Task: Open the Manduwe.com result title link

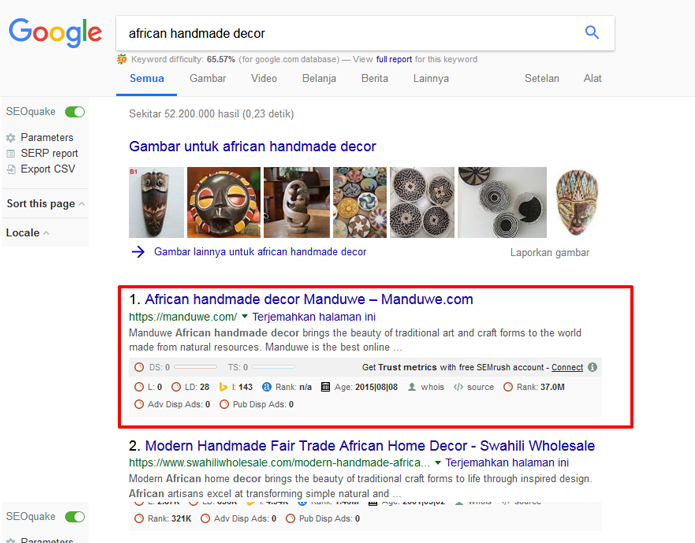Action: click(x=309, y=299)
